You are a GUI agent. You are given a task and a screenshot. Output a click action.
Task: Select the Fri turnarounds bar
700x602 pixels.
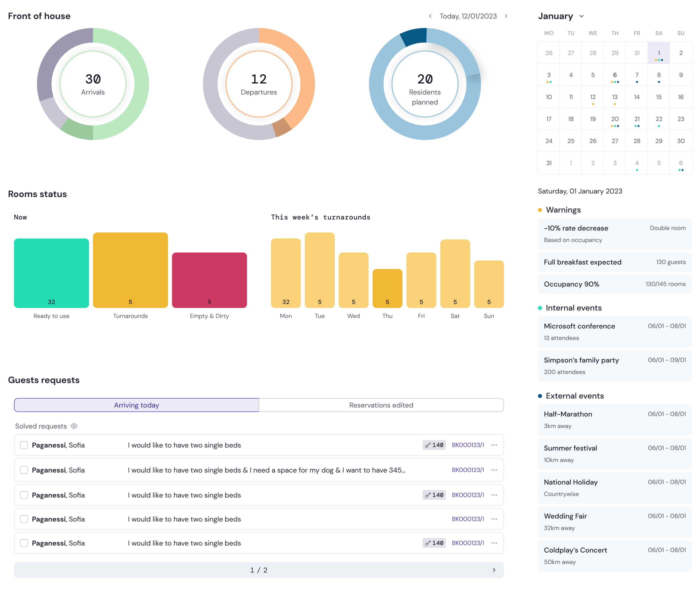point(421,280)
